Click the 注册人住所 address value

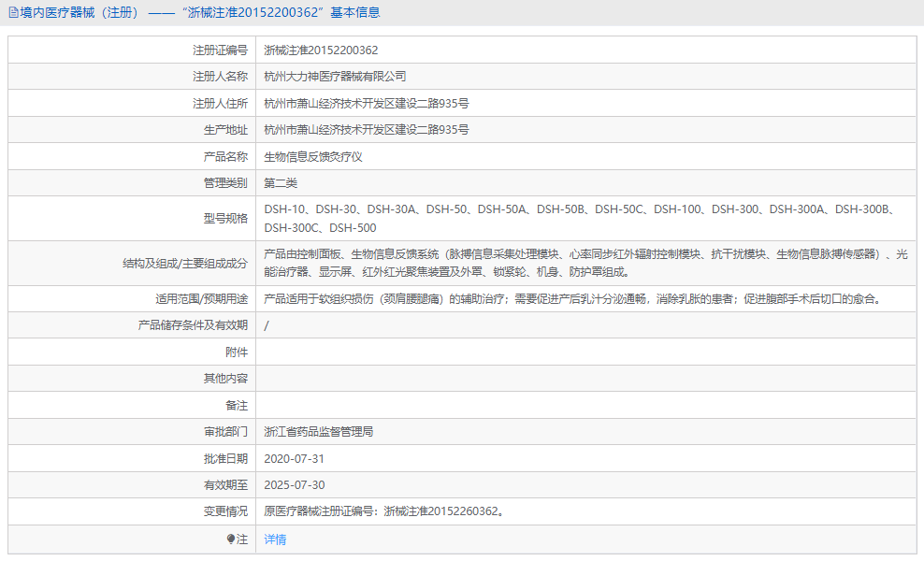(x=366, y=104)
